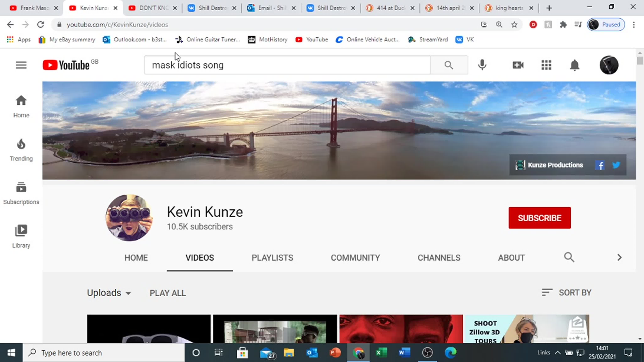The height and width of the screenshot is (362, 644).
Task: Expand the Uploads dropdown
Action: click(109, 293)
